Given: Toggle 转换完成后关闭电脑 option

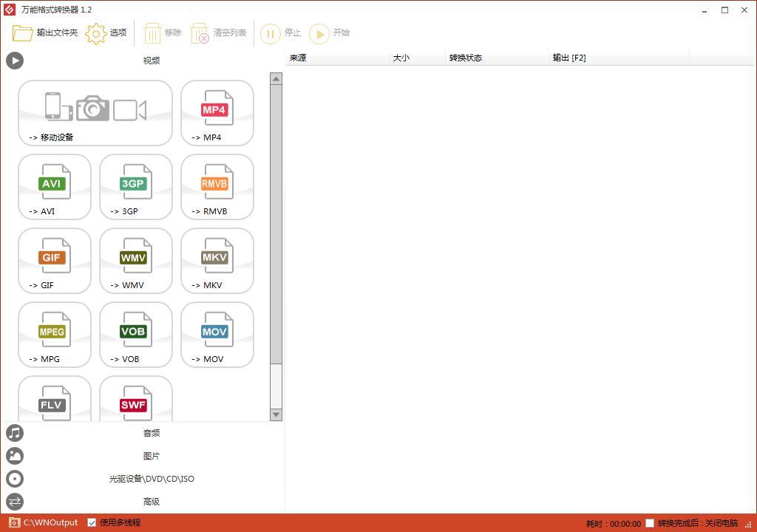Looking at the screenshot, I should 650,523.
